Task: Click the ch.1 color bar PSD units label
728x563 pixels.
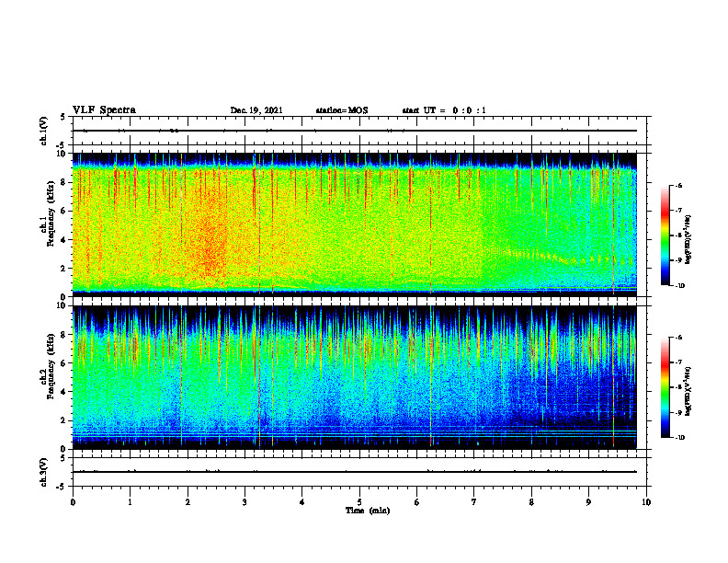Action: pos(688,239)
